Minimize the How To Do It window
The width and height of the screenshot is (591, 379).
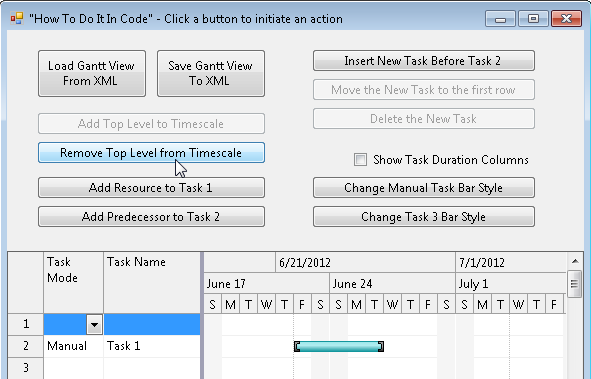click(500, 18)
